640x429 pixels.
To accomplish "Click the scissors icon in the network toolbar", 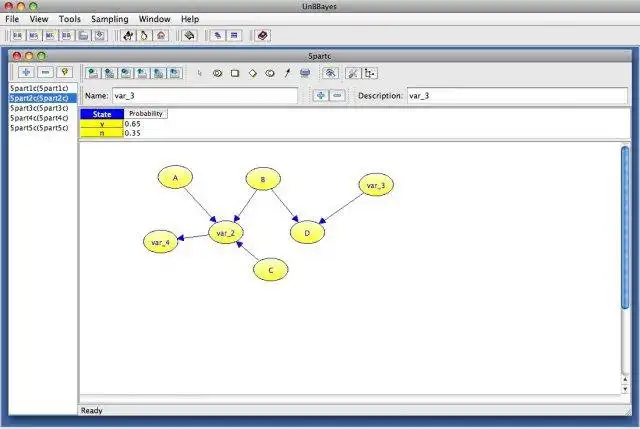I will [353, 73].
